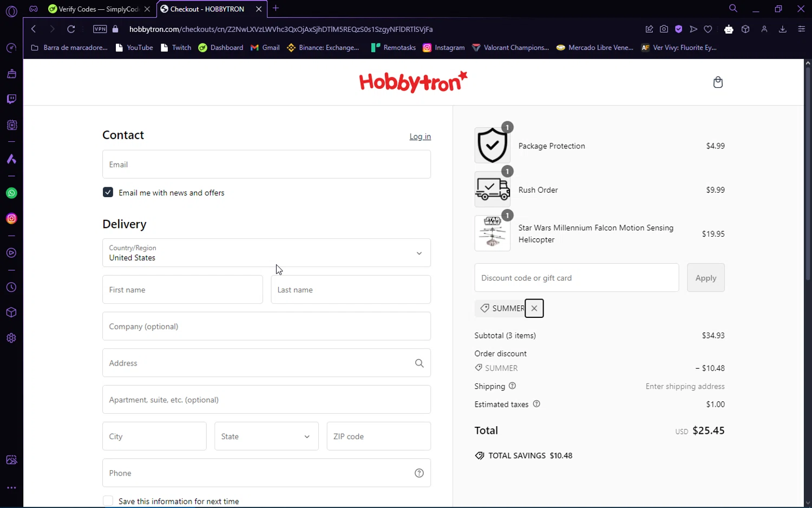Open the cart bag icon
This screenshot has height=508, width=812.
pyautogui.click(x=718, y=82)
